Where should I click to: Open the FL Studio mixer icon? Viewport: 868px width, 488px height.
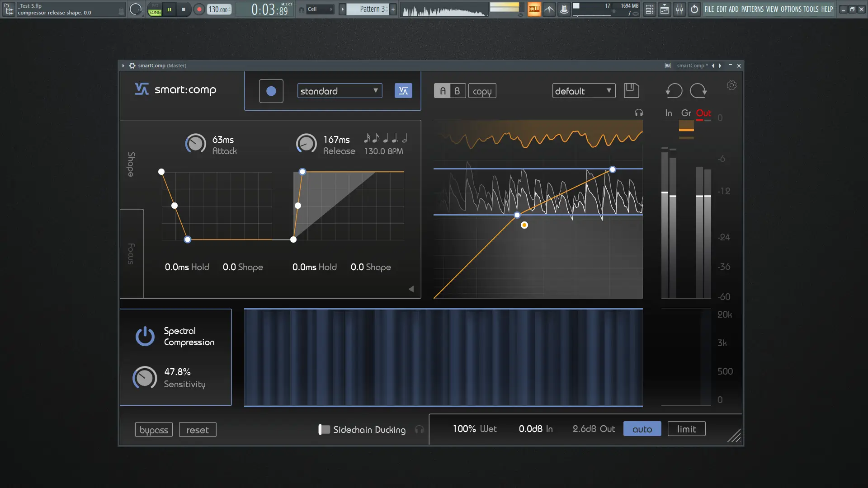(679, 9)
